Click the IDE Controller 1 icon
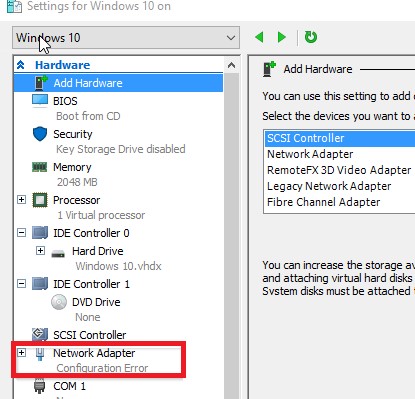This screenshot has height=399, width=415. pyautogui.click(x=40, y=284)
